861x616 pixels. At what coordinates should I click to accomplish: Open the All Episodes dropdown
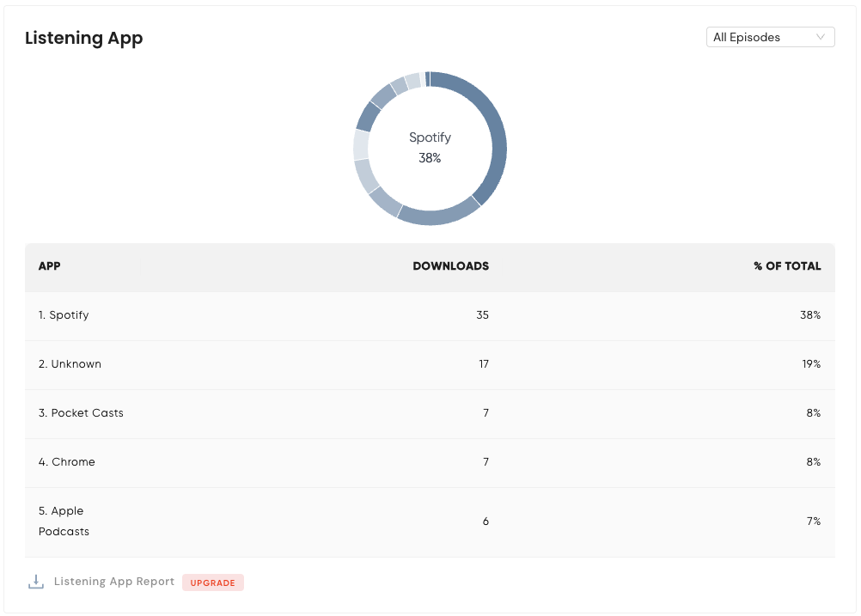click(x=771, y=37)
